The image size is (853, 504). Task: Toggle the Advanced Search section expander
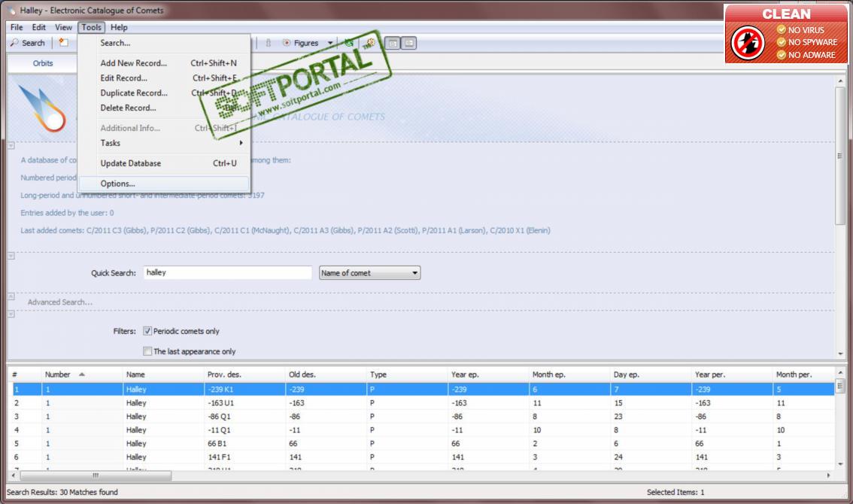[x=11, y=296]
